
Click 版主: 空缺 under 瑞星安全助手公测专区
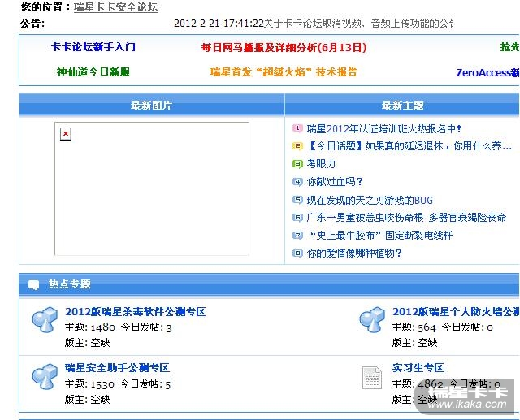click(x=87, y=400)
